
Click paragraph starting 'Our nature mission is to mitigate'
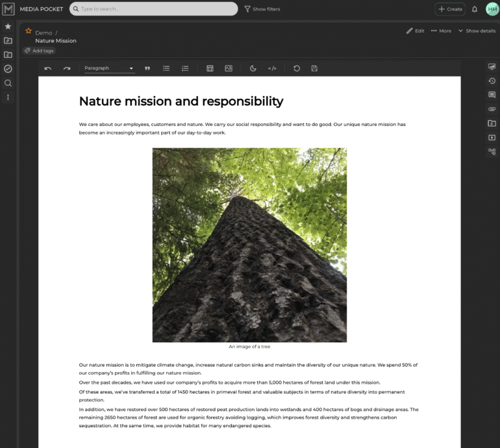(x=248, y=369)
